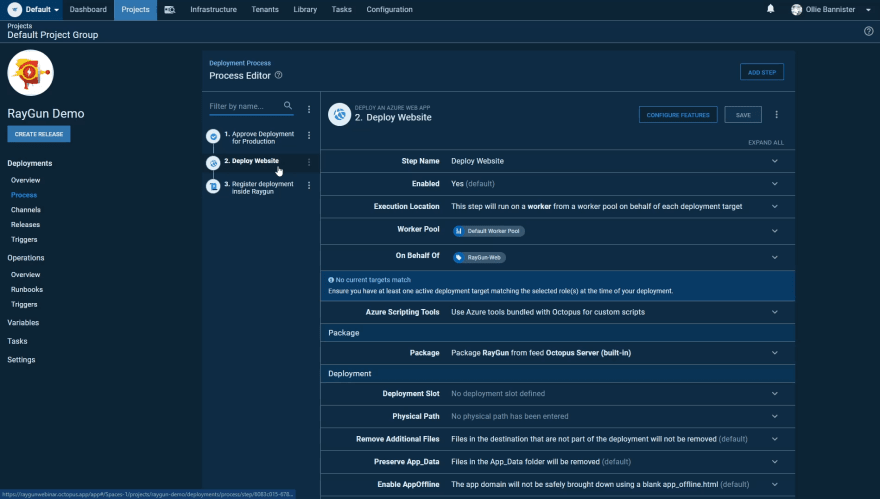Open the Projects tab
The image size is (880, 499).
click(x=135, y=10)
